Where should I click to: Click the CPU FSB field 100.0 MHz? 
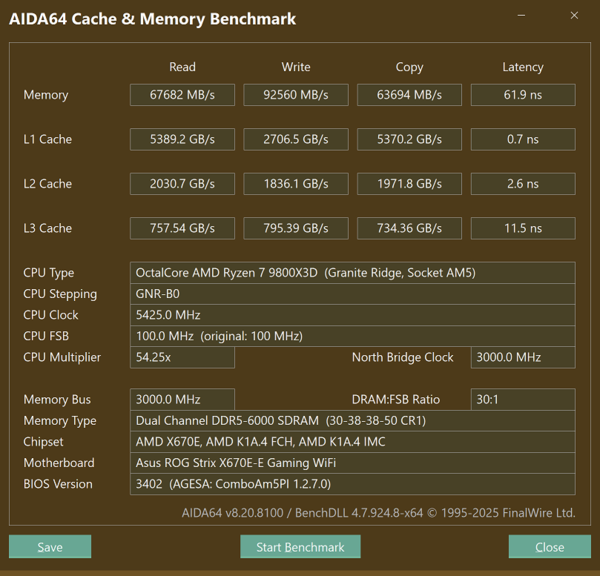[x=353, y=336]
